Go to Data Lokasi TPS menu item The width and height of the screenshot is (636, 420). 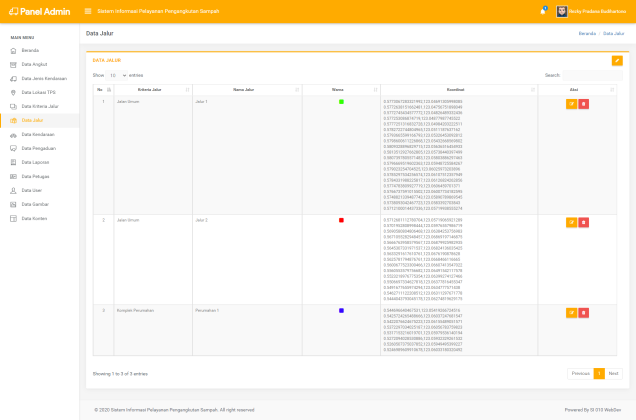tap(38, 91)
